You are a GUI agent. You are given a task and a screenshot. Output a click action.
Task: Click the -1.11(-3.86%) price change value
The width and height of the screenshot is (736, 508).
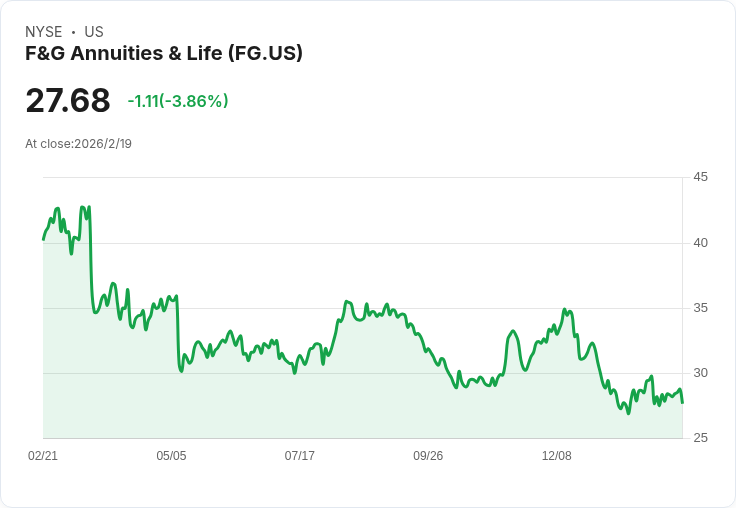tap(178, 101)
